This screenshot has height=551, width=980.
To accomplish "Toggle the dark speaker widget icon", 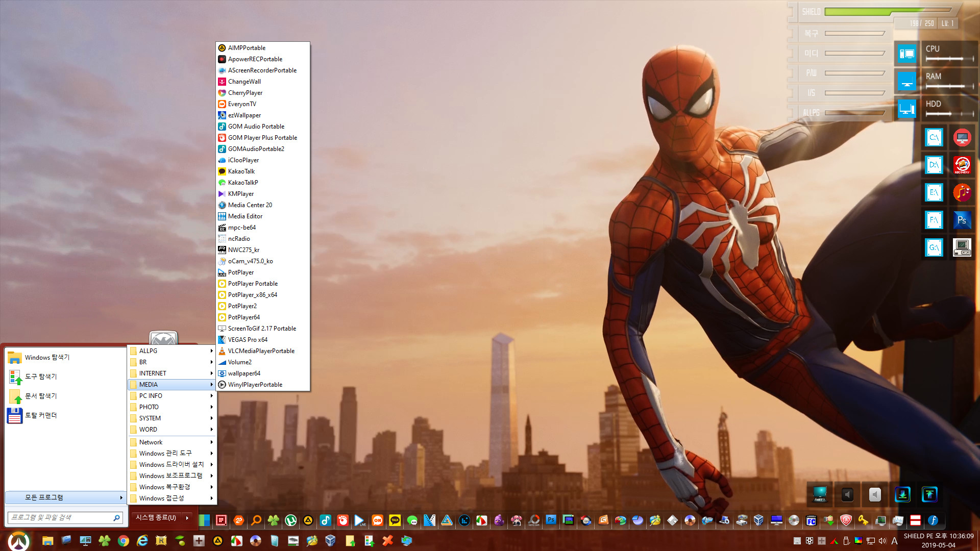I will 847,494.
